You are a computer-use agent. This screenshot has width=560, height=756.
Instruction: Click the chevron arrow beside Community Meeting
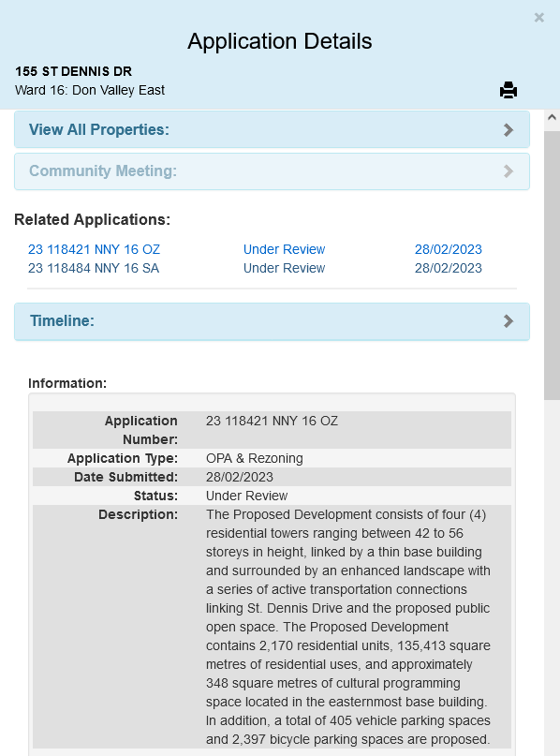(508, 171)
